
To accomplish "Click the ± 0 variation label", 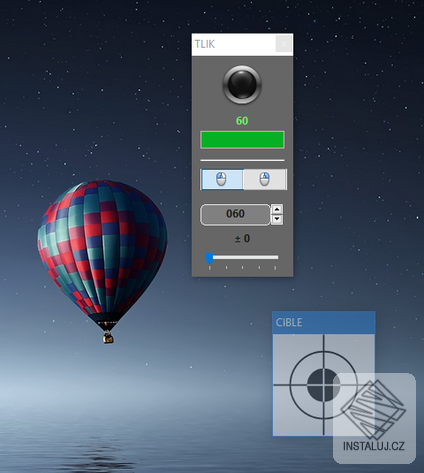I will tap(242, 239).
